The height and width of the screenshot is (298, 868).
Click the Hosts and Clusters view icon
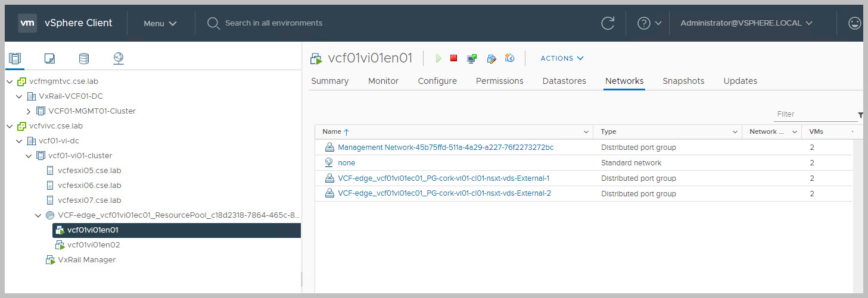pyautogui.click(x=15, y=58)
